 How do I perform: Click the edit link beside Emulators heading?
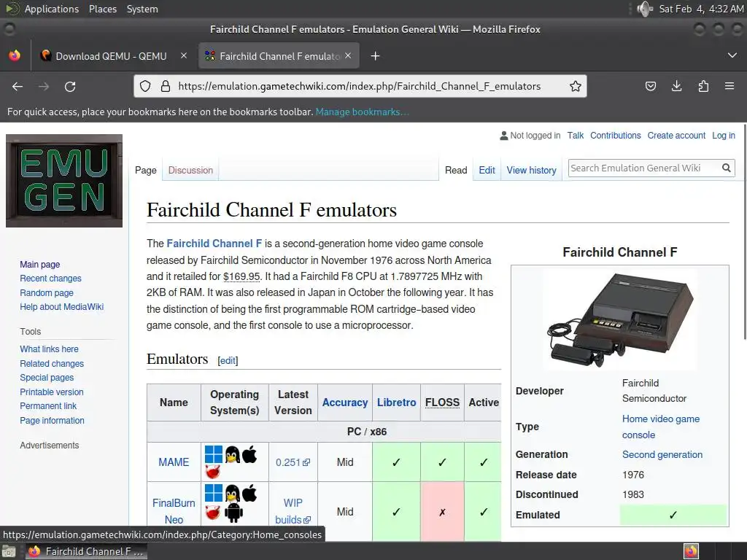pos(228,360)
